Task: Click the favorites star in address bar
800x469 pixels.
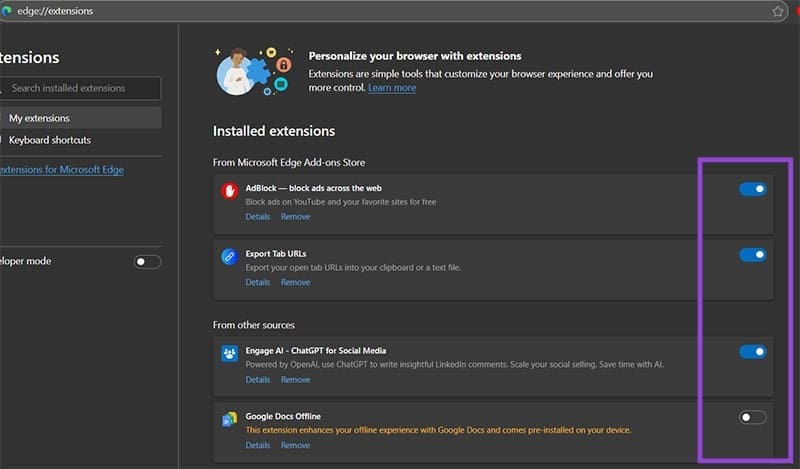Action: [x=777, y=11]
